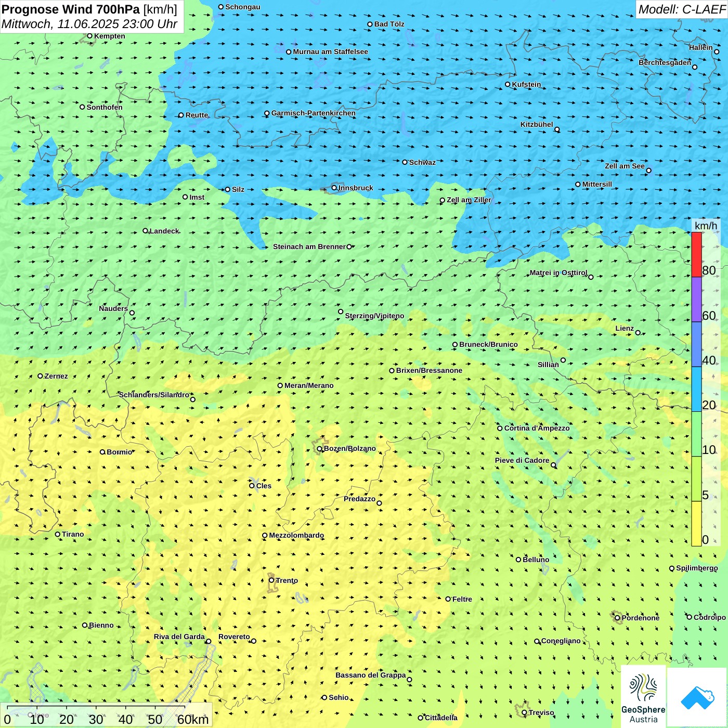This screenshot has width=728, height=728.
Task: Click the Bad Tölz marker
Action: [370, 24]
